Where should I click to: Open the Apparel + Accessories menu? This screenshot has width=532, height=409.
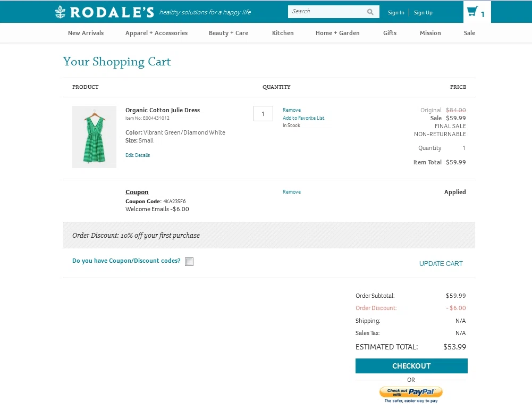tap(156, 33)
